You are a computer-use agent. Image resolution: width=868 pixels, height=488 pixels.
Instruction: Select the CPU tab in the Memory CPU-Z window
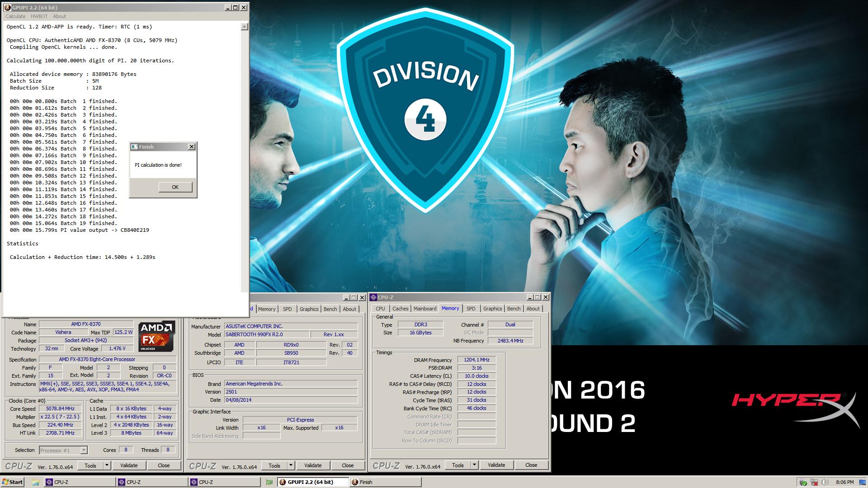pos(381,309)
